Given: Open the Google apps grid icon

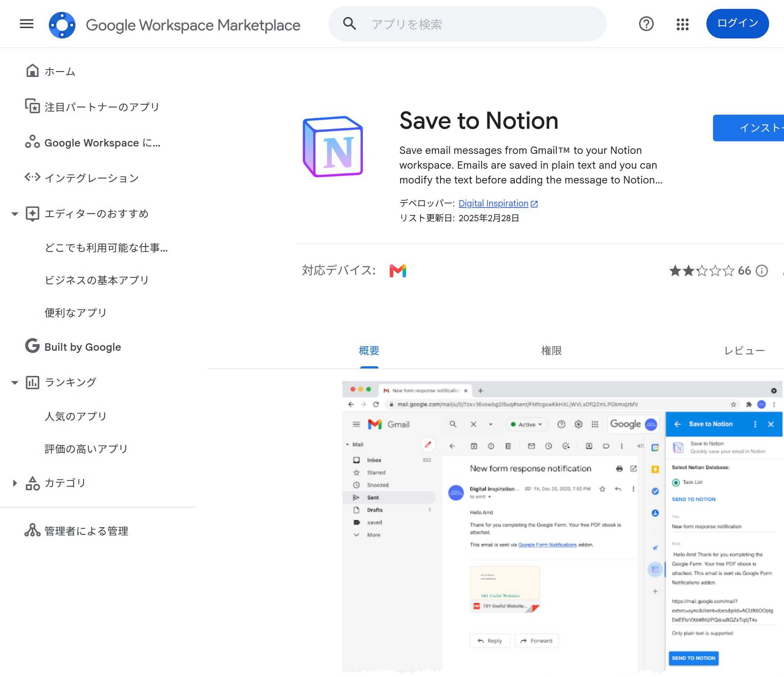Looking at the screenshot, I should coord(683,24).
